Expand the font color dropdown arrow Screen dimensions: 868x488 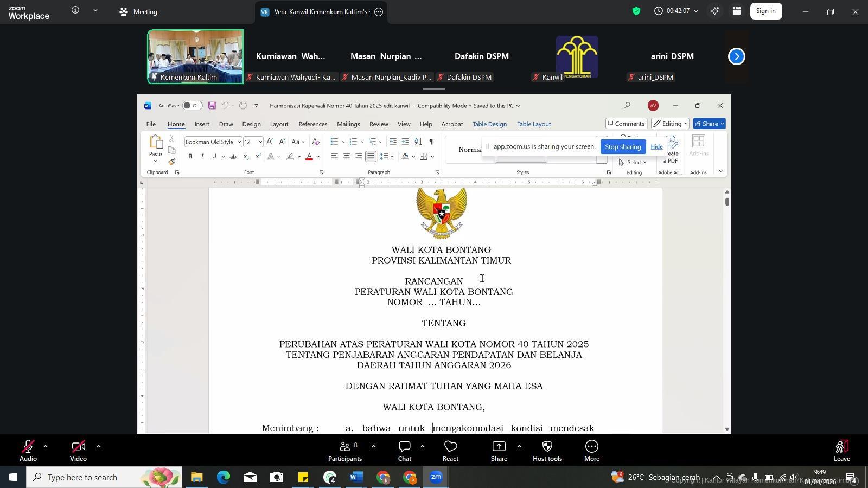click(x=317, y=157)
